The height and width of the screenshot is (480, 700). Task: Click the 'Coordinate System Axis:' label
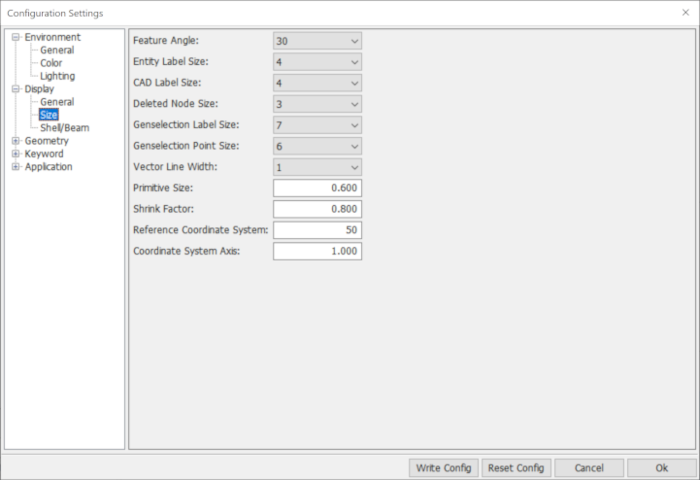(x=187, y=251)
